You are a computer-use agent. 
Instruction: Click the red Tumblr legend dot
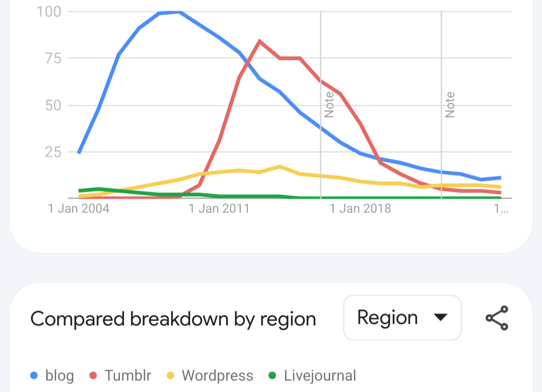[93, 375]
